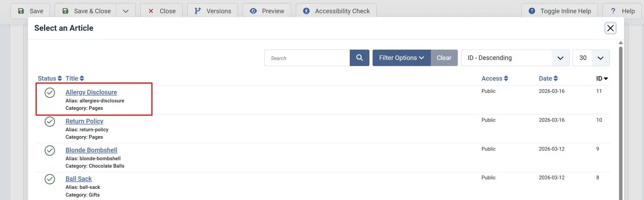
Task: Click the published status icon for Allergy Disclosure
Action: [50, 93]
